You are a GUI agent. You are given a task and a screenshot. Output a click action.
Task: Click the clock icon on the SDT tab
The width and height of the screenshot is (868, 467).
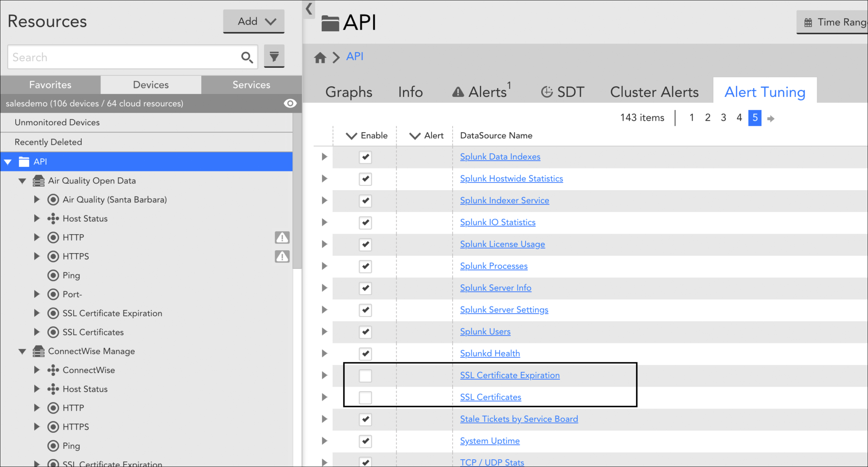click(547, 91)
